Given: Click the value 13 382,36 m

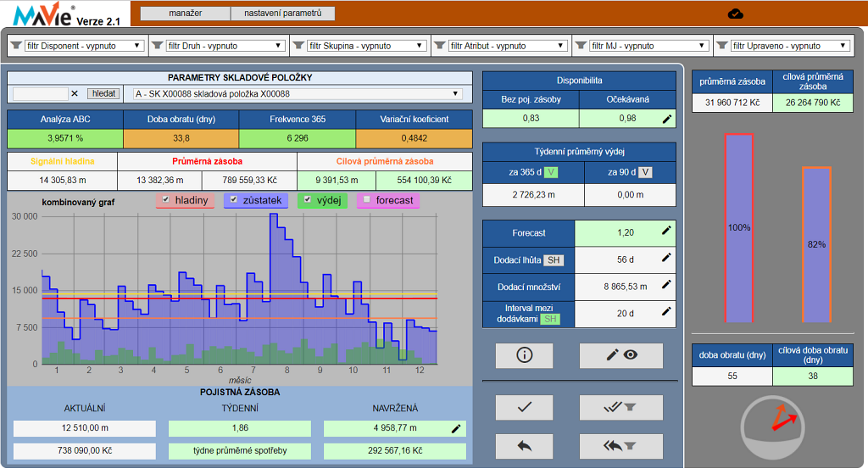Looking at the screenshot, I should pyautogui.click(x=160, y=180).
